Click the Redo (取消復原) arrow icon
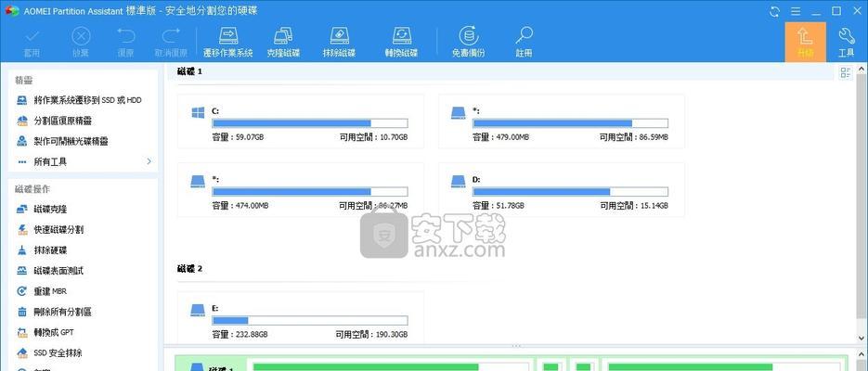 tap(171, 36)
